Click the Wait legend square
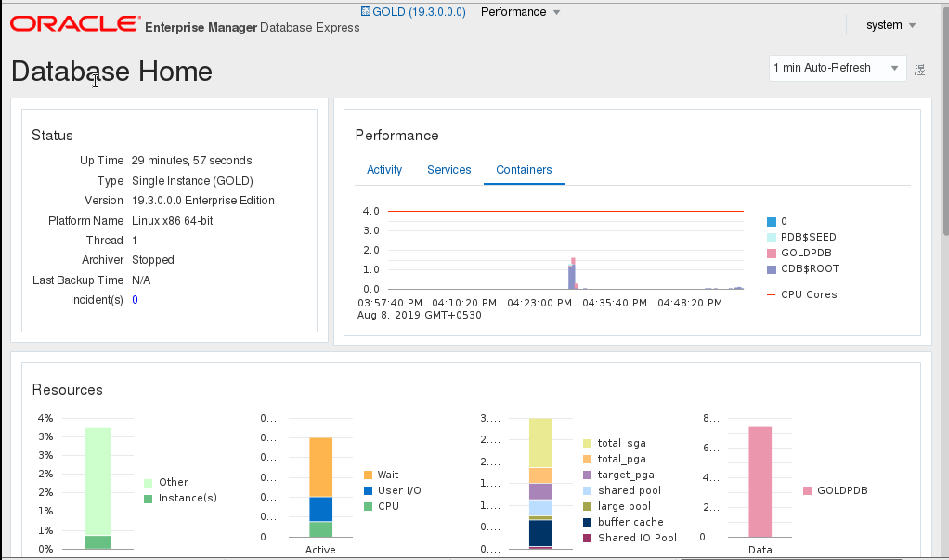This screenshot has width=949, height=560. [x=369, y=475]
